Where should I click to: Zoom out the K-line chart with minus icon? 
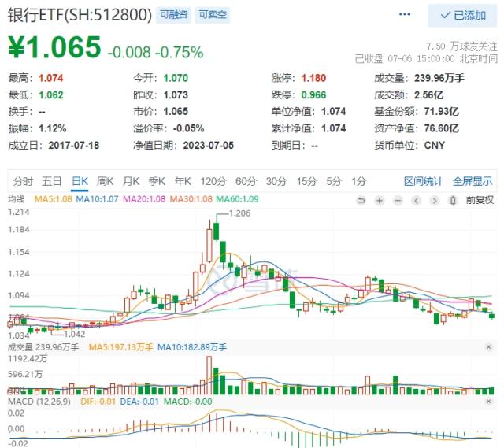[398, 201]
